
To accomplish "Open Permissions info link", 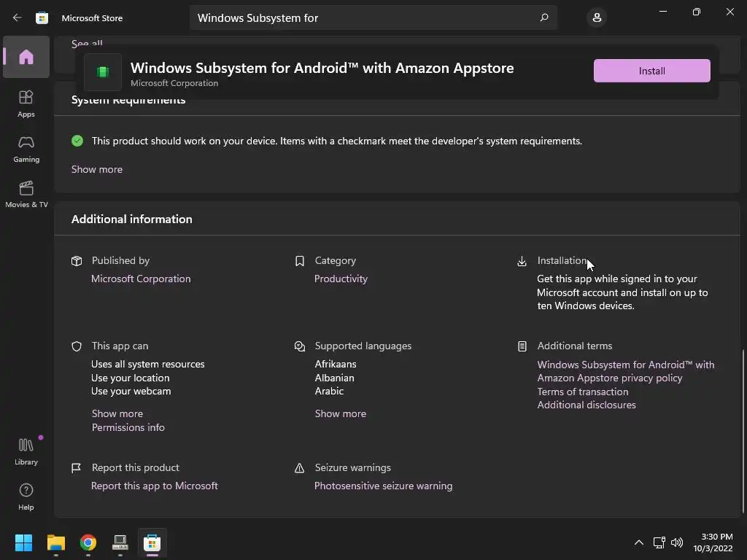I will click(128, 427).
